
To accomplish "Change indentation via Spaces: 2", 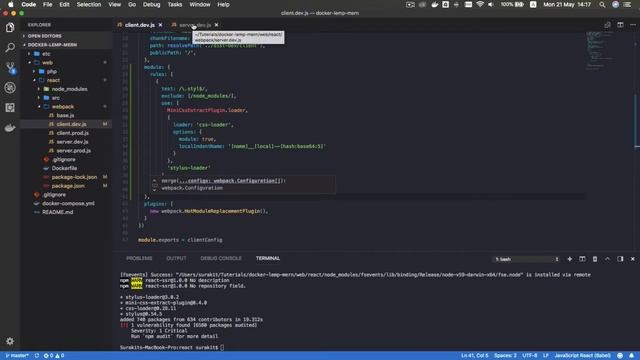I will 505,356.
